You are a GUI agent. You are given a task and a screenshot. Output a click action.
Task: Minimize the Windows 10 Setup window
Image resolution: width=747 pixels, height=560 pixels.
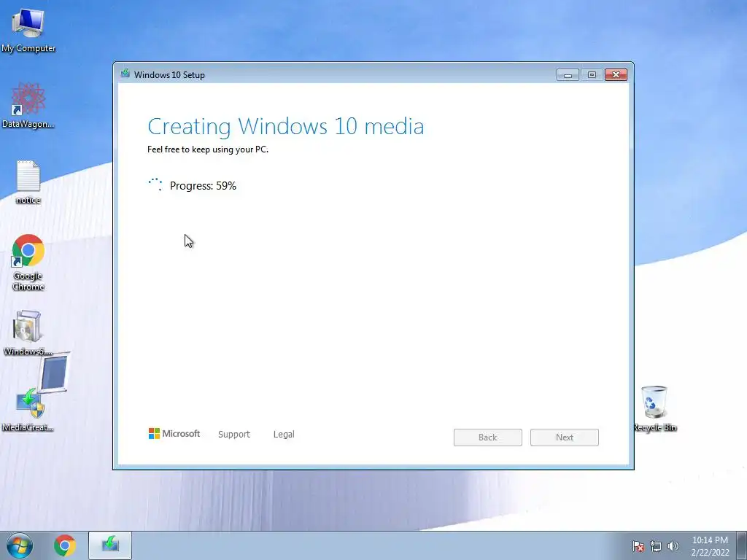(x=568, y=75)
